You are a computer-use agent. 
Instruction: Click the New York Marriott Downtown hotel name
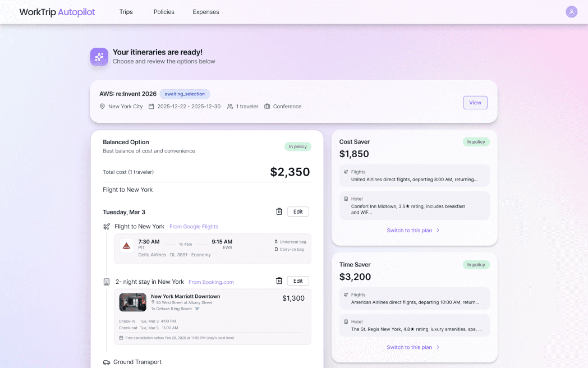point(186,296)
